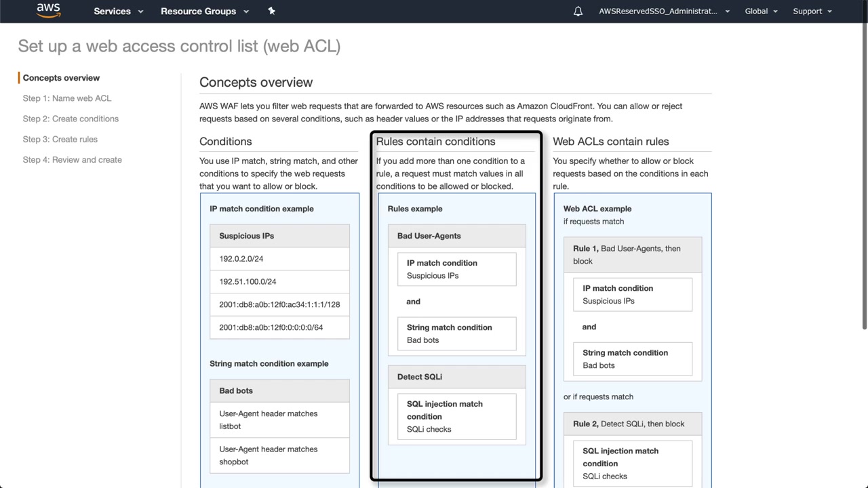Go to Step 2: Create conditions
Image resolution: width=868 pixels, height=488 pixels.
pyautogui.click(x=71, y=119)
